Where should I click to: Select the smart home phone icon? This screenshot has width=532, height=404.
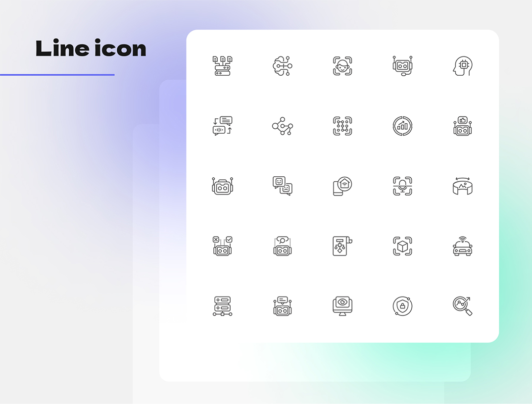(x=342, y=186)
